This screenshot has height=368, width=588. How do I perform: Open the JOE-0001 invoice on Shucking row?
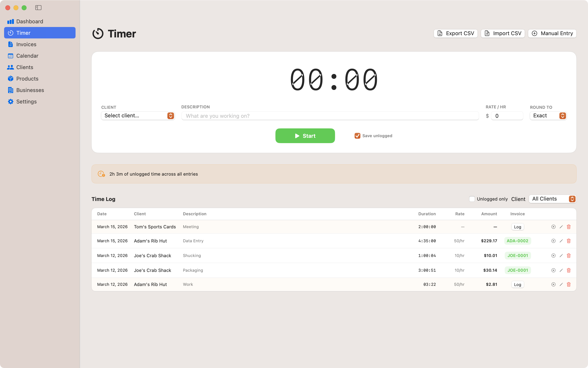[518, 256]
